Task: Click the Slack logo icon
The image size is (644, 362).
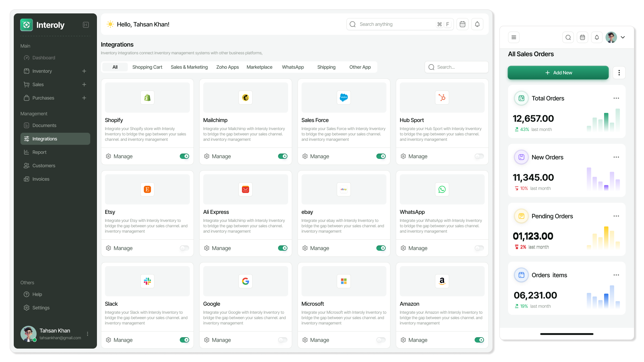Action: (147, 281)
